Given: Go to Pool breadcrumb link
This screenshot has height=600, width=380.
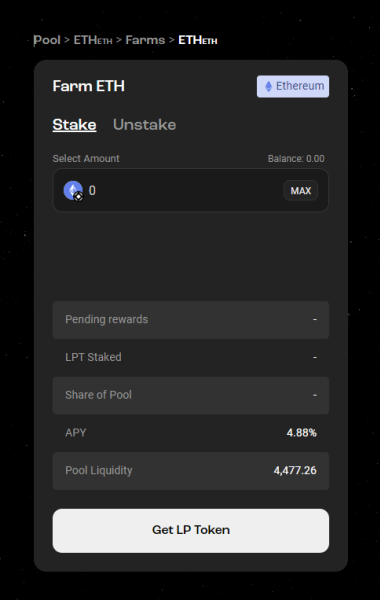Looking at the screenshot, I should pyautogui.click(x=47, y=40).
